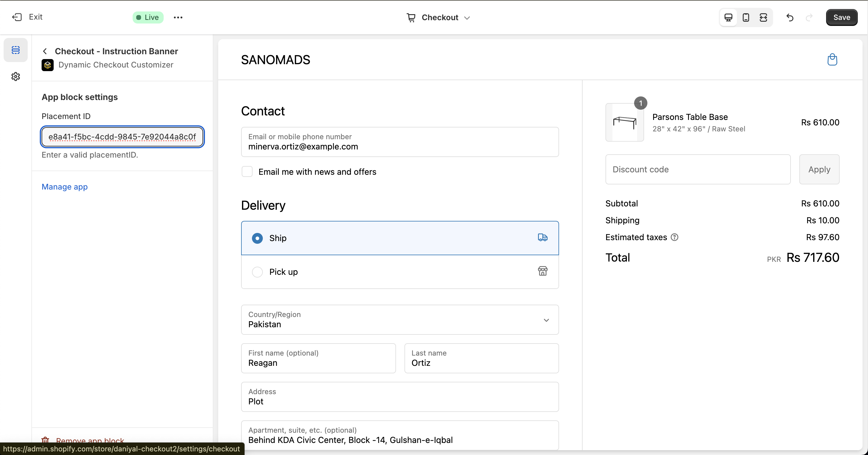Click the Save button

click(841, 17)
